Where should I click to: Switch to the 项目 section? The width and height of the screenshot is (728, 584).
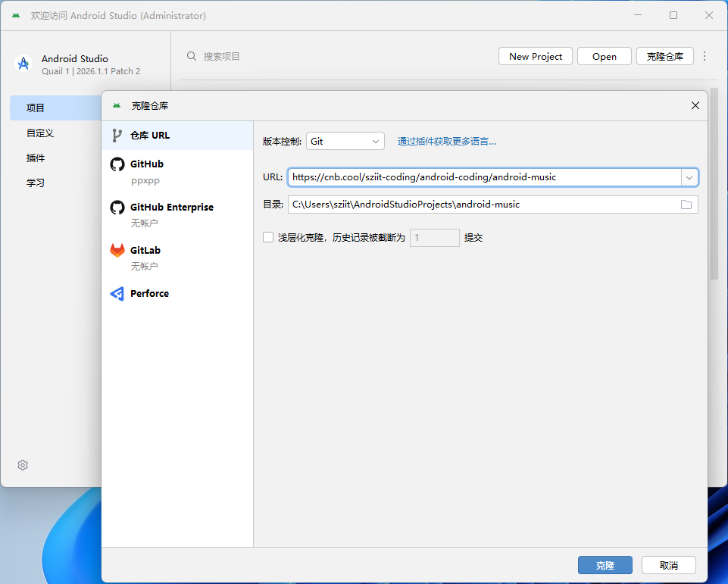(x=56, y=108)
